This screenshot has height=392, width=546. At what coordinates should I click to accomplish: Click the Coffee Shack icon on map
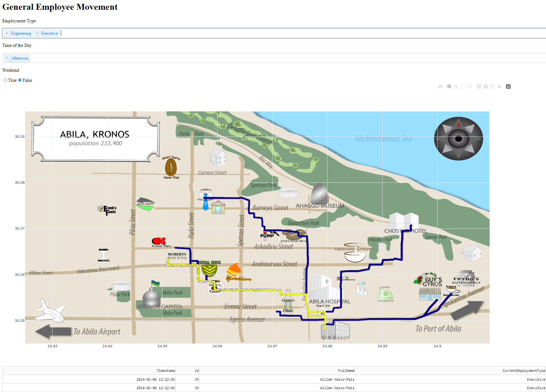[x=218, y=208]
